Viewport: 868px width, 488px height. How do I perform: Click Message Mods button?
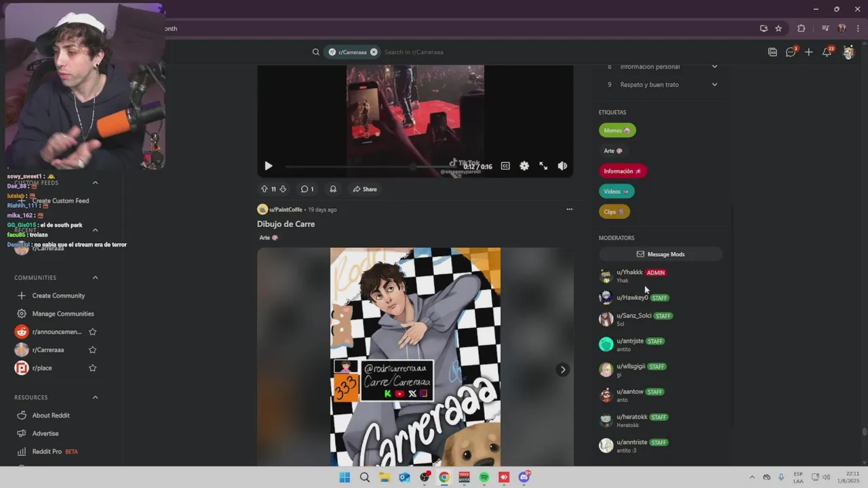[x=660, y=254]
